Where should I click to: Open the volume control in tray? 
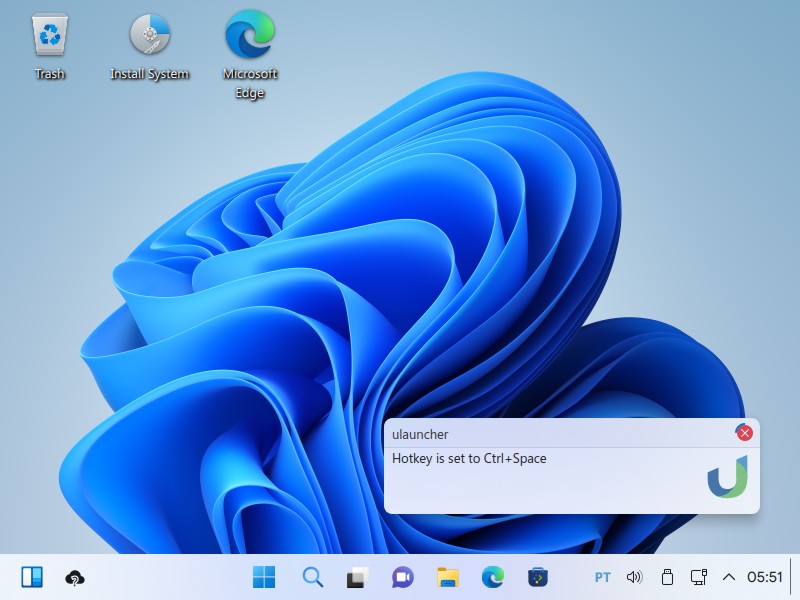(634, 577)
